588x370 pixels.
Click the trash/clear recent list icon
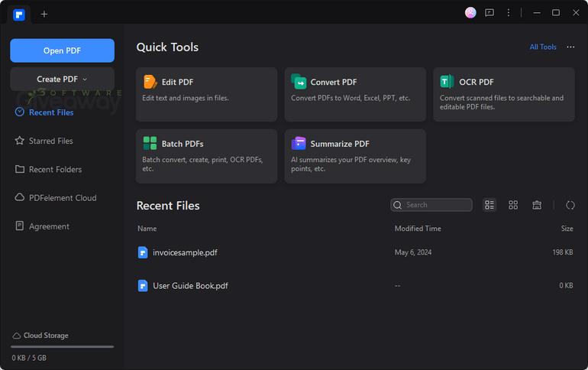point(537,205)
